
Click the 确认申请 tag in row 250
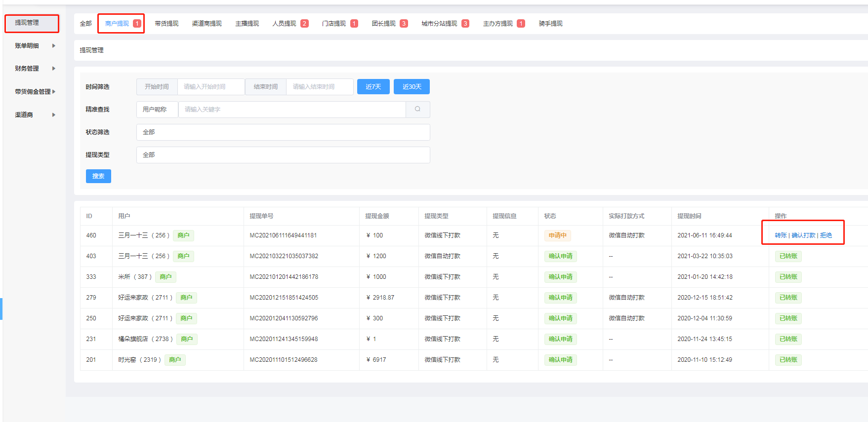coord(561,318)
